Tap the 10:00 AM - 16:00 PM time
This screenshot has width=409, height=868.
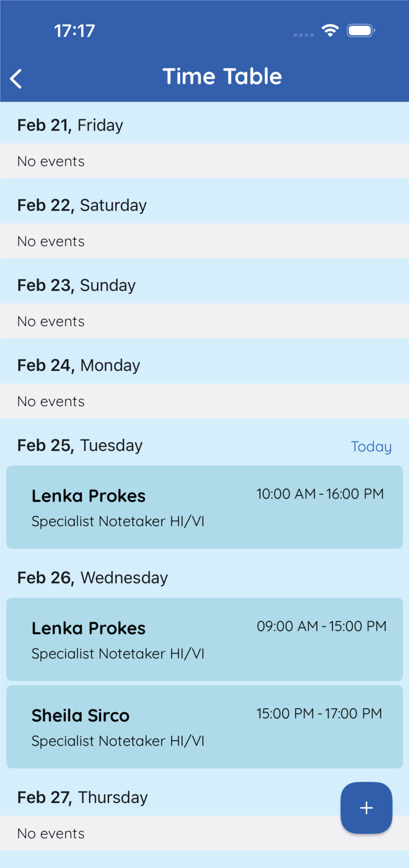pos(320,494)
